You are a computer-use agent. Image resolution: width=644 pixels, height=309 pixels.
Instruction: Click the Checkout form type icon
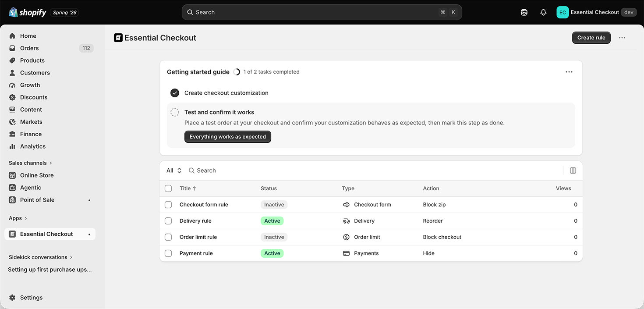coord(346,205)
